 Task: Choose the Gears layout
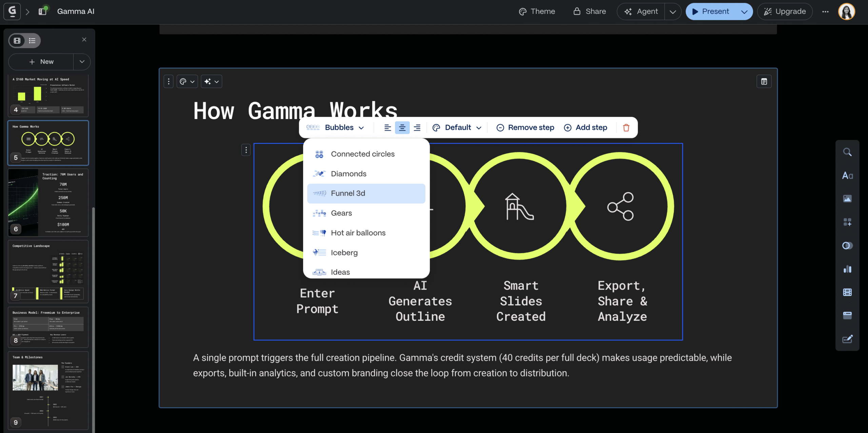click(x=366, y=213)
